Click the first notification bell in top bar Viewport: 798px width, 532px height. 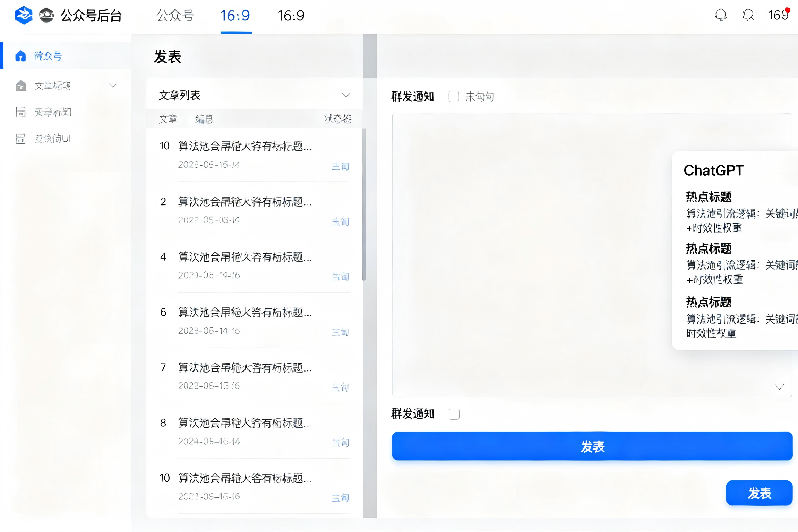[x=721, y=15]
